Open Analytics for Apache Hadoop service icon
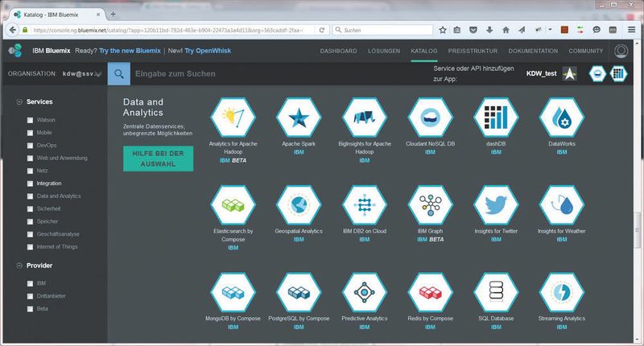 coord(233,117)
